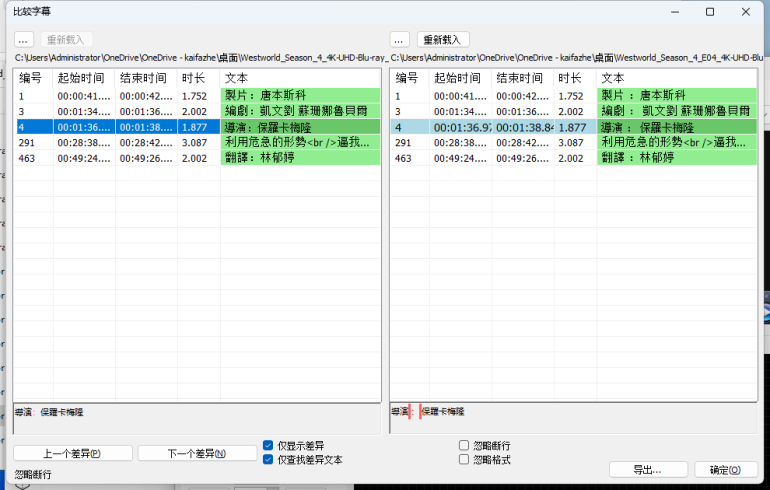Click 导出... export button

pyautogui.click(x=648, y=470)
